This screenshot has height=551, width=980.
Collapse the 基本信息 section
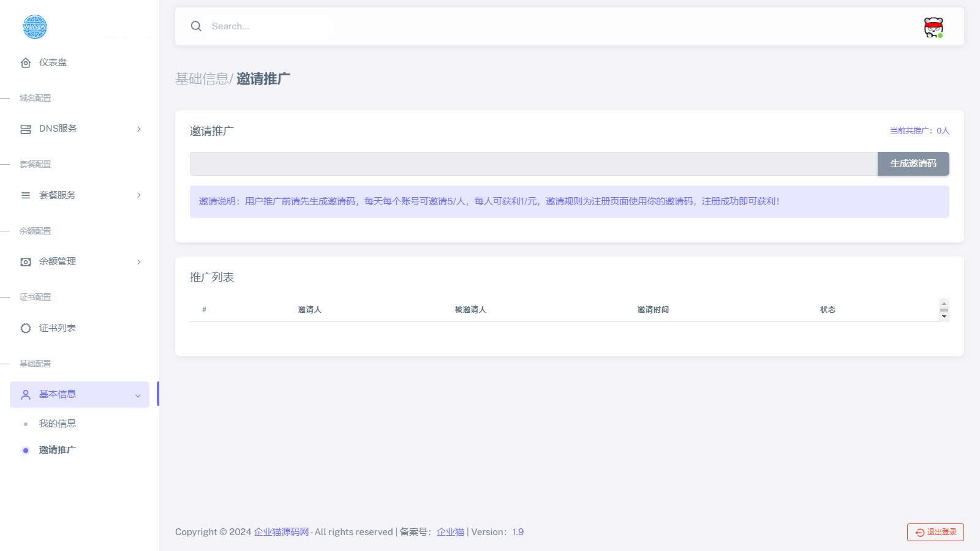click(138, 395)
